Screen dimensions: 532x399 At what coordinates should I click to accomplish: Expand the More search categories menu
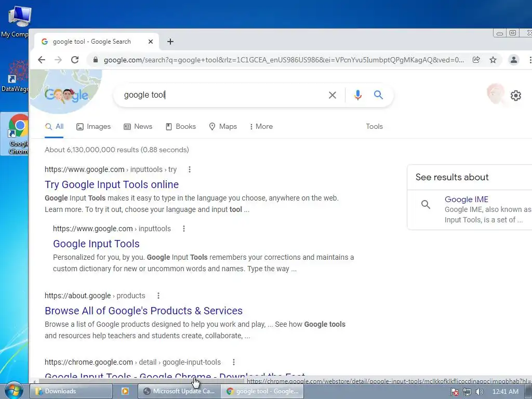coord(261,127)
